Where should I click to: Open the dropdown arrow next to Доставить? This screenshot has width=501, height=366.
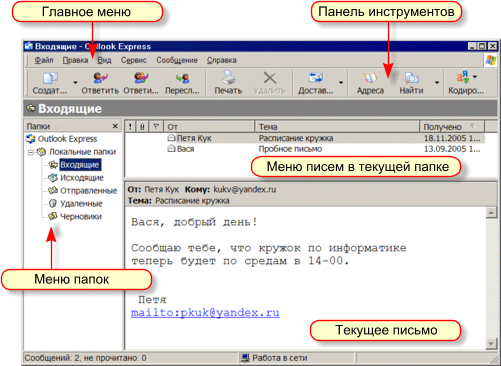pyautogui.click(x=341, y=82)
